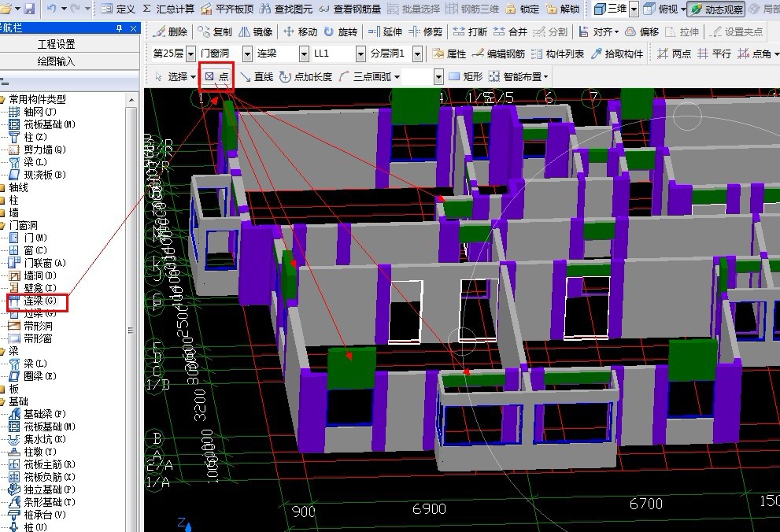Switch to 点 point drawing mode
This screenshot has height=532, width=780.
click(217, 76)
